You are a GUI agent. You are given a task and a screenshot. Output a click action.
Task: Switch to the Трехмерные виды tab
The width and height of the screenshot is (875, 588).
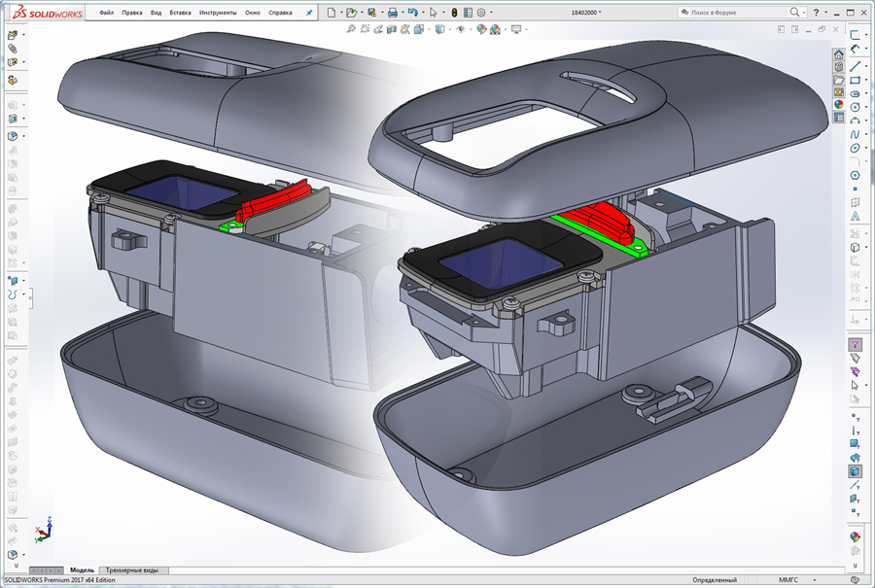click(x=131, y=571)
